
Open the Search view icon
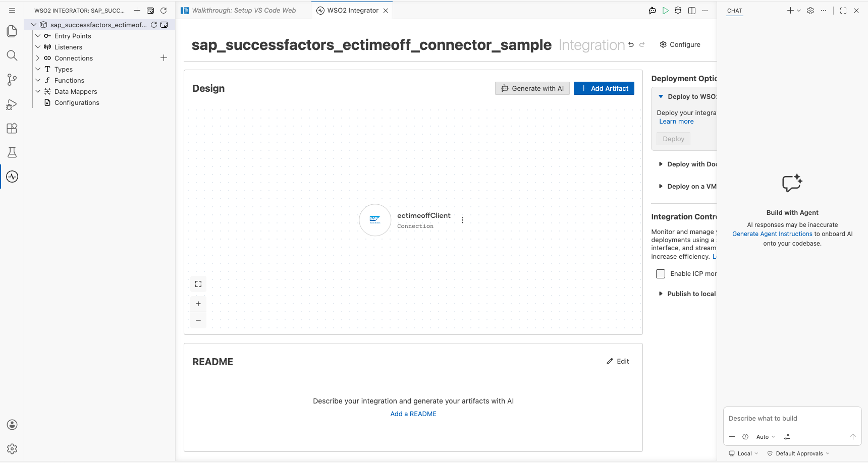pyautogui.click(x=12, y=55)
